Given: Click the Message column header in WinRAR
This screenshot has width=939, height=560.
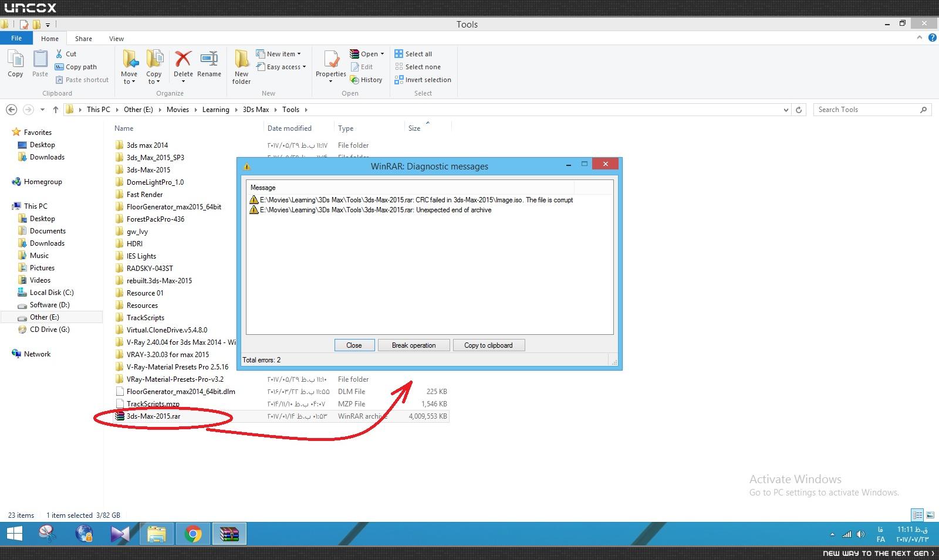Looking at the screenshot, I should [x=410, y=188].
